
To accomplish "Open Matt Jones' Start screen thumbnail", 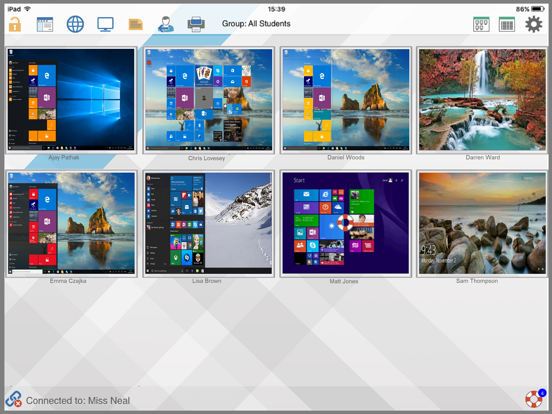I will click(346, 224).
